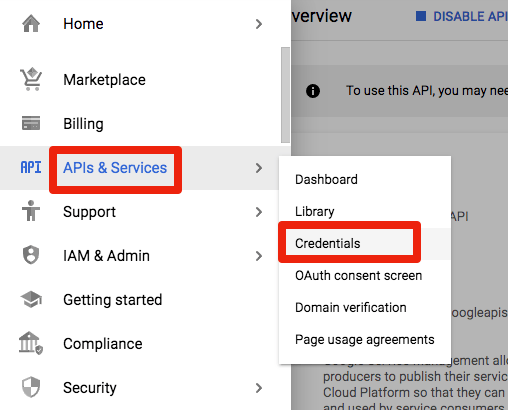
Task: Expand the Support submenu arrow
Action: point(259,212)
